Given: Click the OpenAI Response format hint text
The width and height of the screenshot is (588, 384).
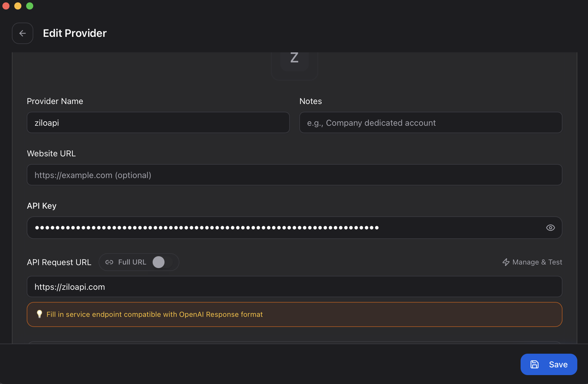Looking at the screenshot, I should (x=155, y=314).
